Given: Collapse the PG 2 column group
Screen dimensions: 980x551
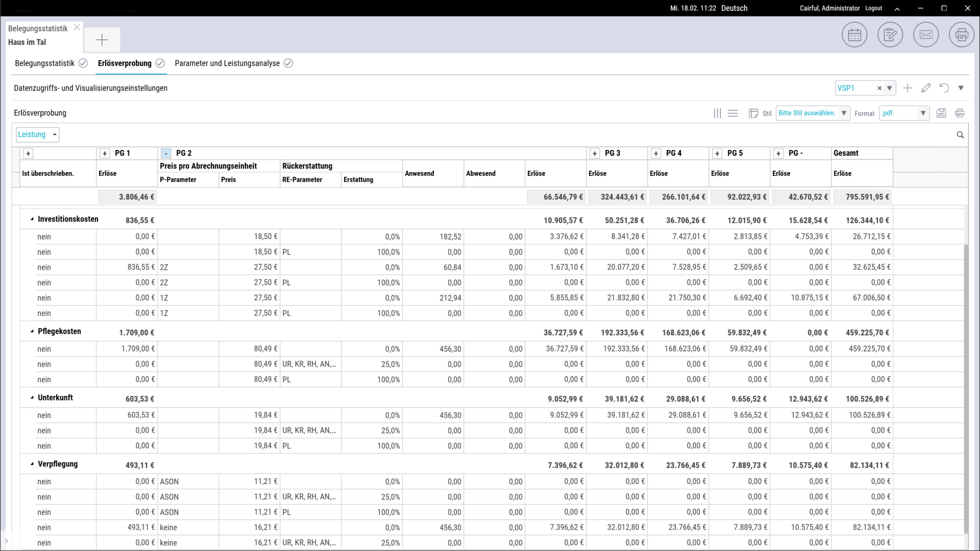Looking at the screenshot, I should [166, 154].
